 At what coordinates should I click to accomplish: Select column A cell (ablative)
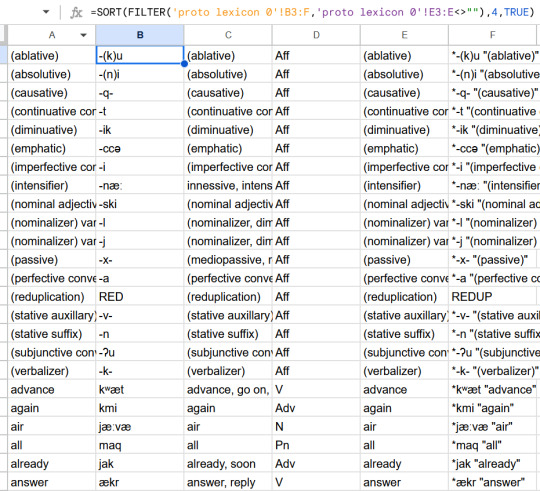pos(52,55)
